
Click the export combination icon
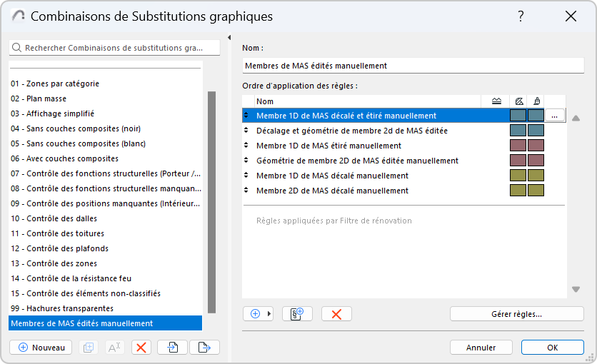tap(204, 348)
